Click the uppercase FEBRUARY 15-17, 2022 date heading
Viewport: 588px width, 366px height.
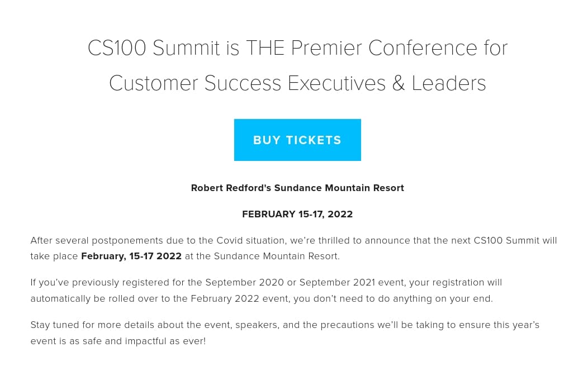point(297,214)
